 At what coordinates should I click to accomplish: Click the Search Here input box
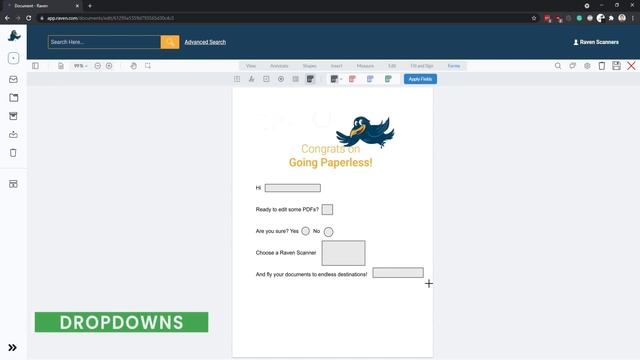[x=104, y=42]
